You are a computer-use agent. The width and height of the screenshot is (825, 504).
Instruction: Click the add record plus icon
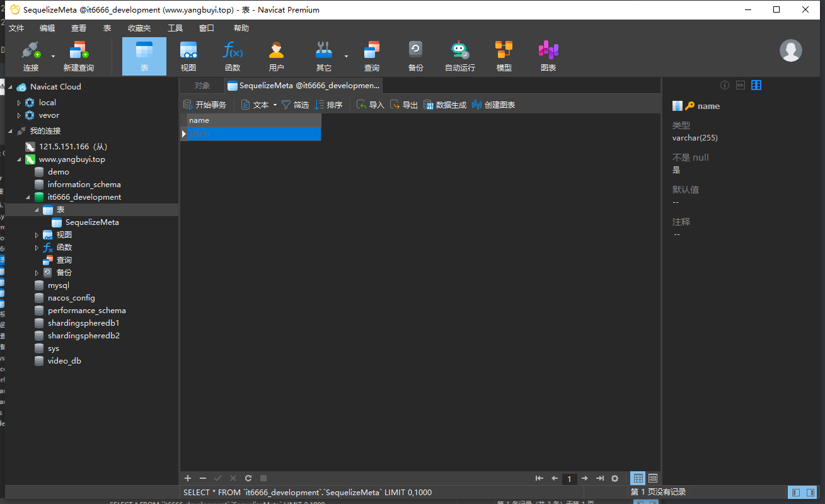(188, 479)
